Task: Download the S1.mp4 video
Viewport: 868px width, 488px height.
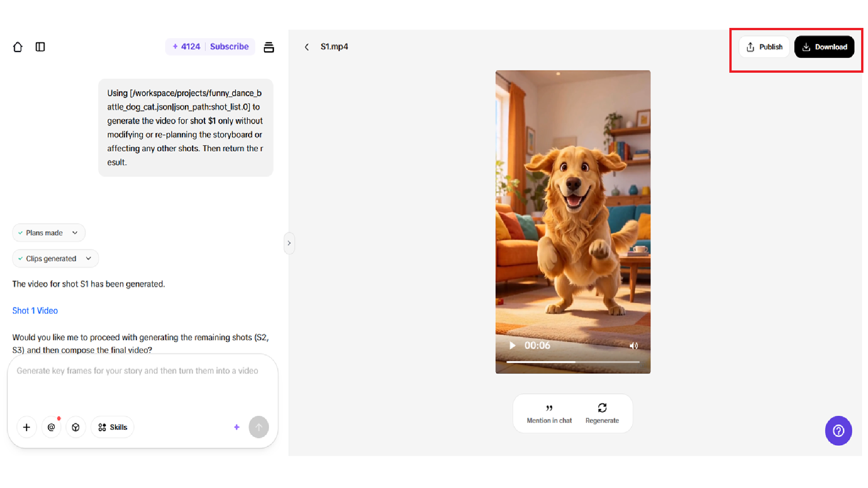Action: [x=824, y=47]
